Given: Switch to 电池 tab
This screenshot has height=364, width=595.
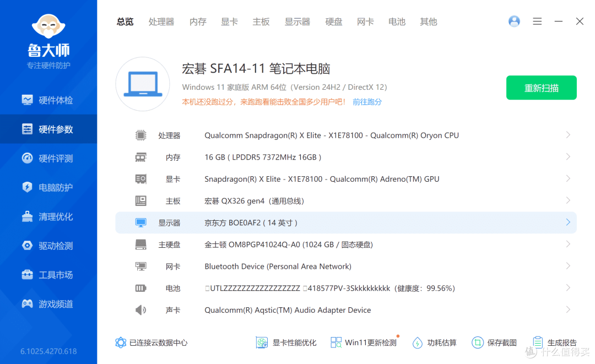Looking at the screenshot, I should coord(397,21).
